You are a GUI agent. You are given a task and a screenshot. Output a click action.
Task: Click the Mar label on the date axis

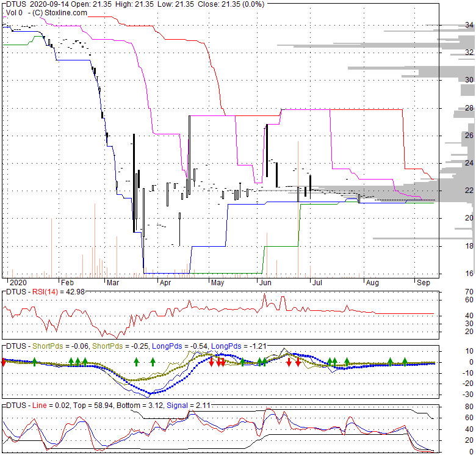(113, 283)
